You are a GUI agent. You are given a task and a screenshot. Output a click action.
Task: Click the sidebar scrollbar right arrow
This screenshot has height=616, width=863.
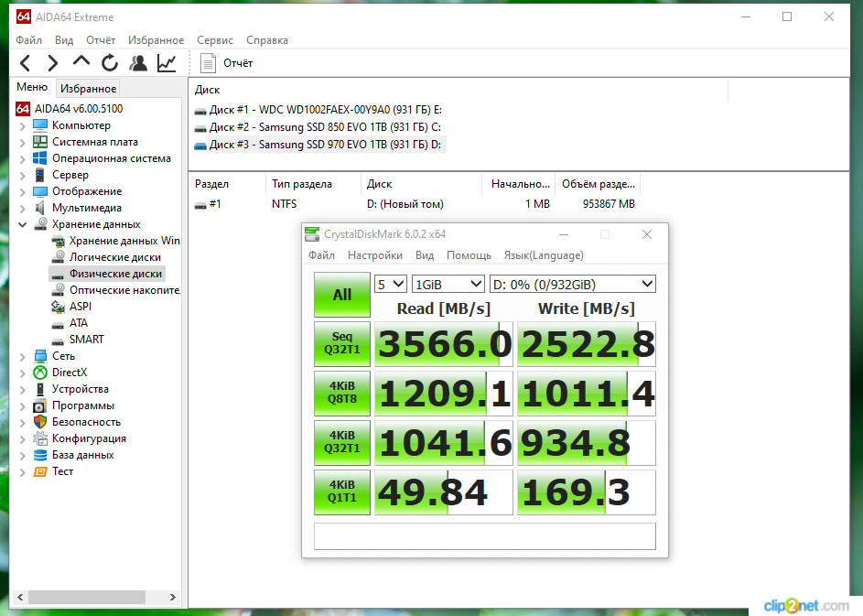[x=172, y=598]
